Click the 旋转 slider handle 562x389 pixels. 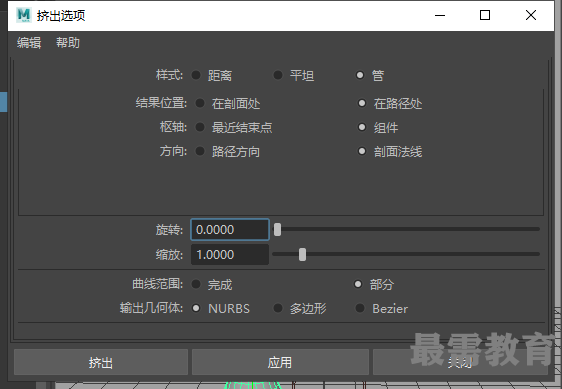[x=277, y=229]
